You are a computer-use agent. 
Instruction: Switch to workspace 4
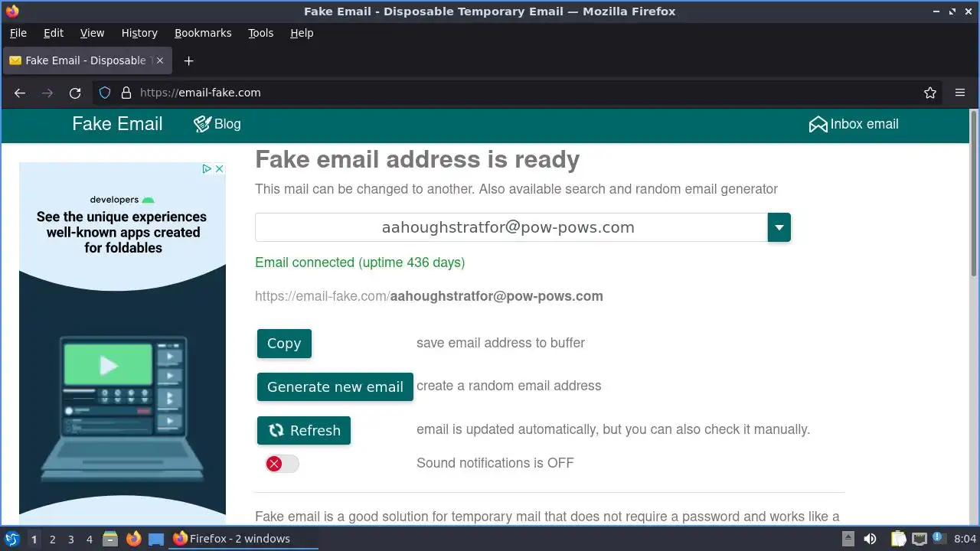coord(89,540)
